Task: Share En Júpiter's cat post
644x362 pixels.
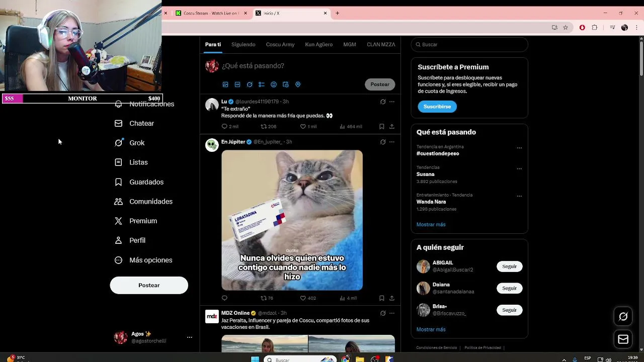Action: coord(392,298)
